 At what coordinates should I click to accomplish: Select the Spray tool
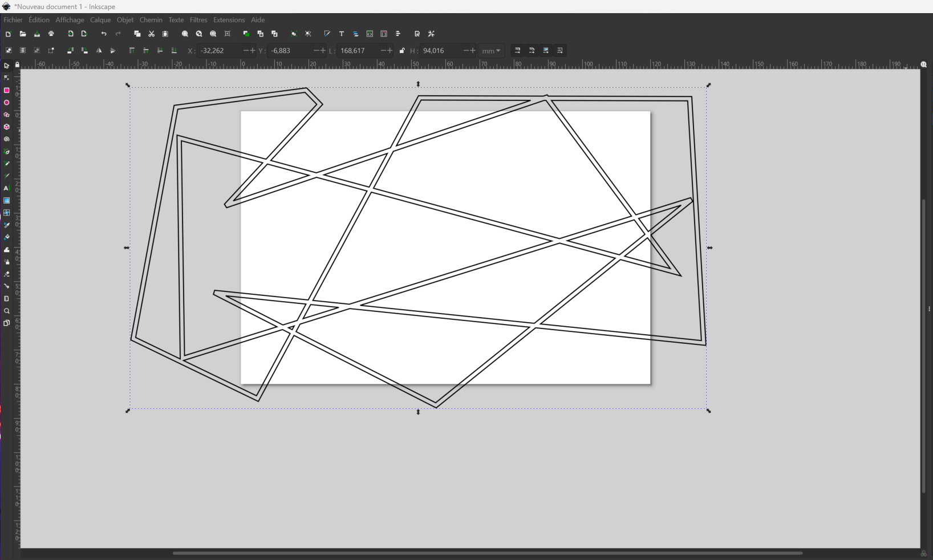pos(7,262)
